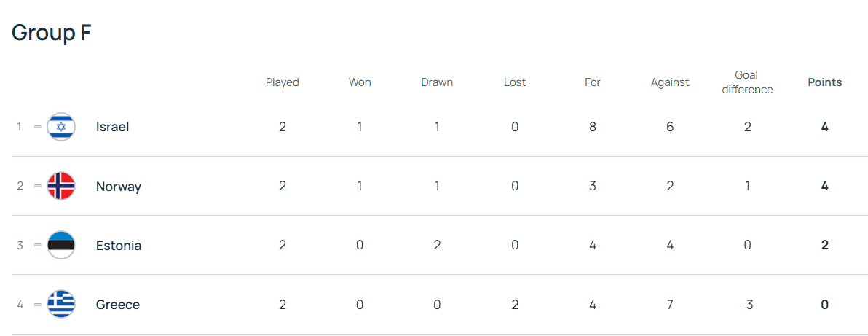868x336 pixels.
Task: Click the Goal difference column header
Action: [x=746, y=82]
